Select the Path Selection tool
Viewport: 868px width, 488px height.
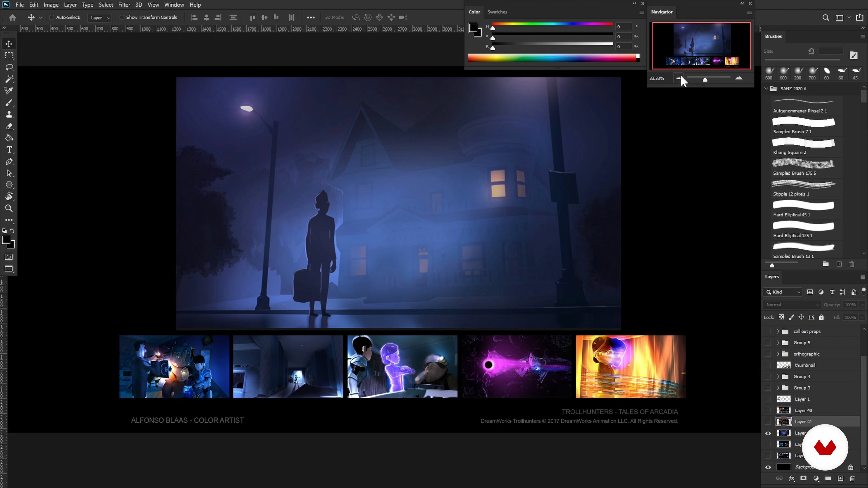click(x=9, y=173)
